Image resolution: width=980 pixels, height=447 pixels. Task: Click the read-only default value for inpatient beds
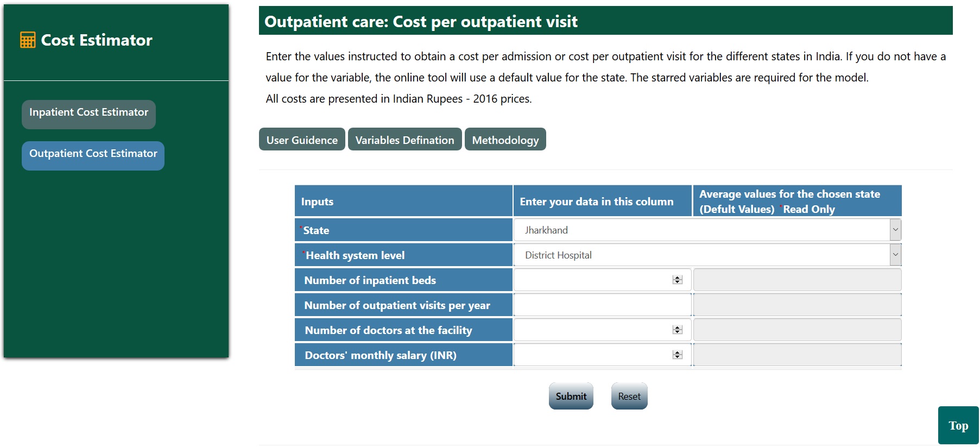pyautogui.click(x=797, y=280)
